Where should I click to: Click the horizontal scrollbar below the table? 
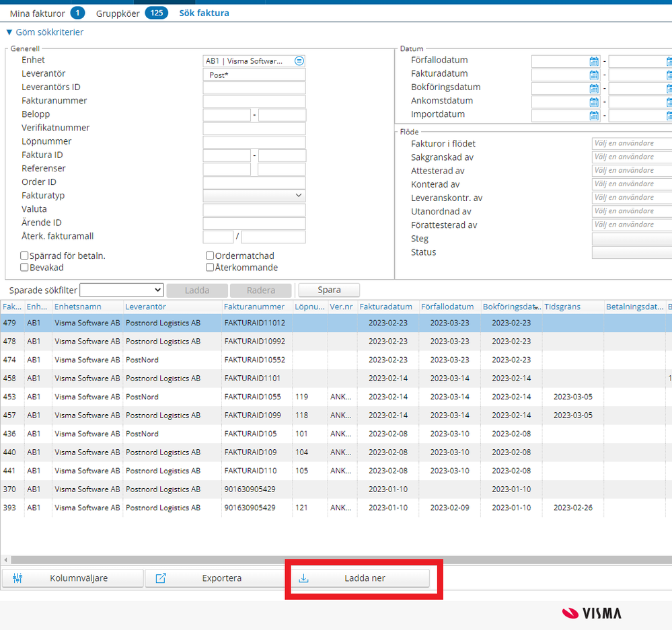click(341, 560)
